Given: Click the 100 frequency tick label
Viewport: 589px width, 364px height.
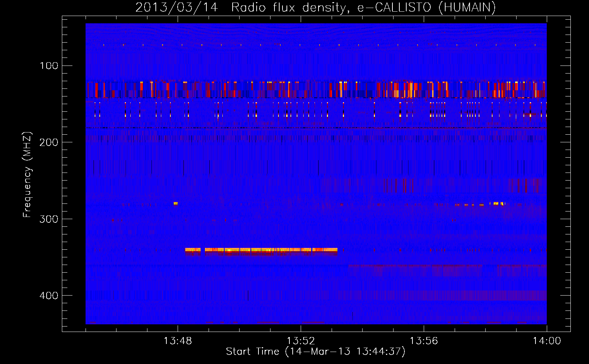Looking at the screenshot, I should tap(49, 66).
